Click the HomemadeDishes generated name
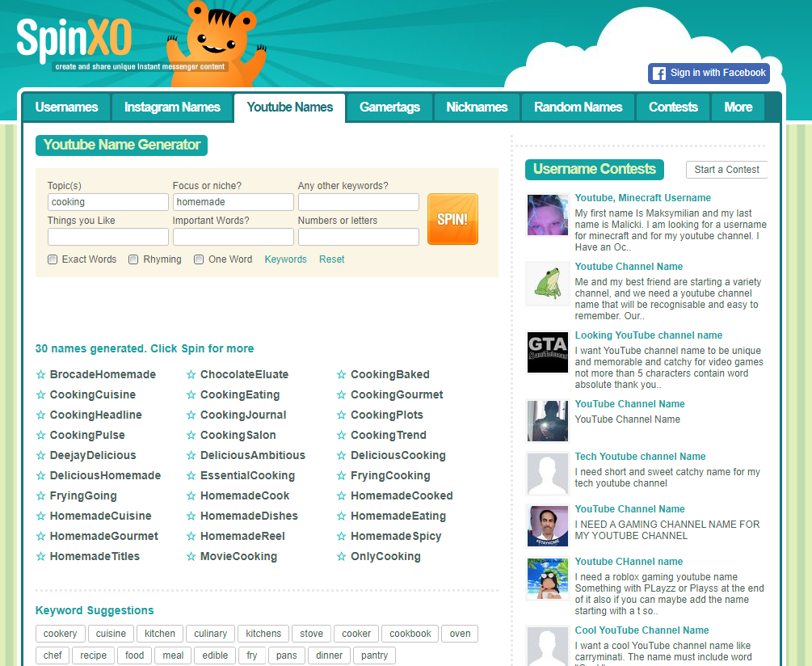812x666 pixels. pos(249,516)
